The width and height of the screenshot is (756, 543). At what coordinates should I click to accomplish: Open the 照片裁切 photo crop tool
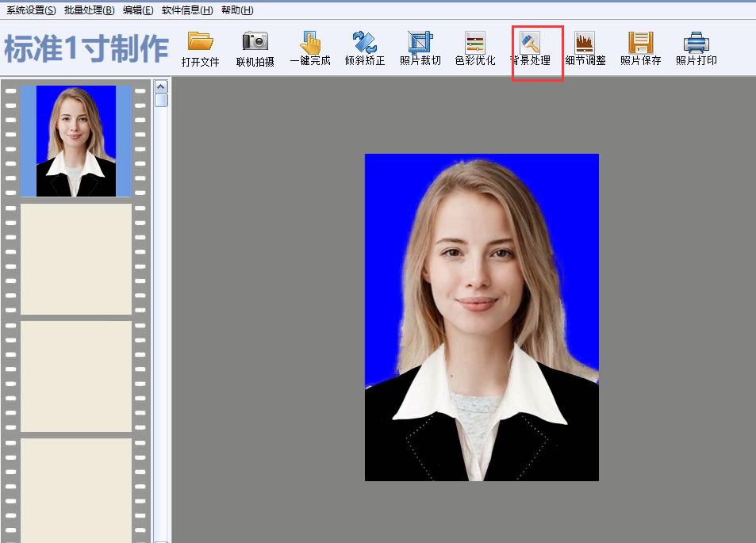click(419, 46)
